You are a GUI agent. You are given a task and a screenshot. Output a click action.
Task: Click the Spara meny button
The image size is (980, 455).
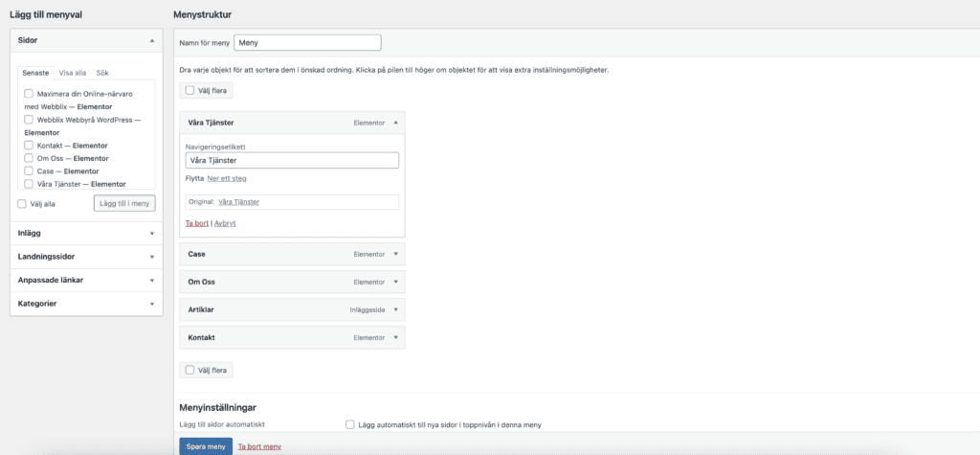point(206,446)
